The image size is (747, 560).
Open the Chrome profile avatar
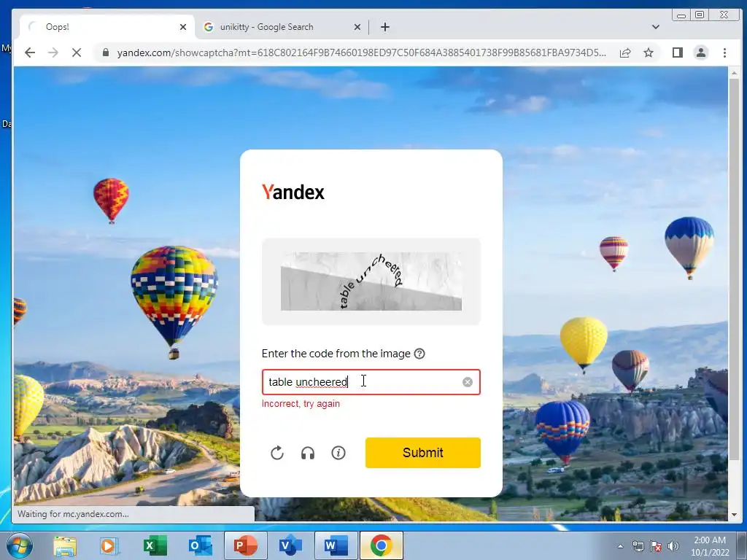[x=701, y=52]
